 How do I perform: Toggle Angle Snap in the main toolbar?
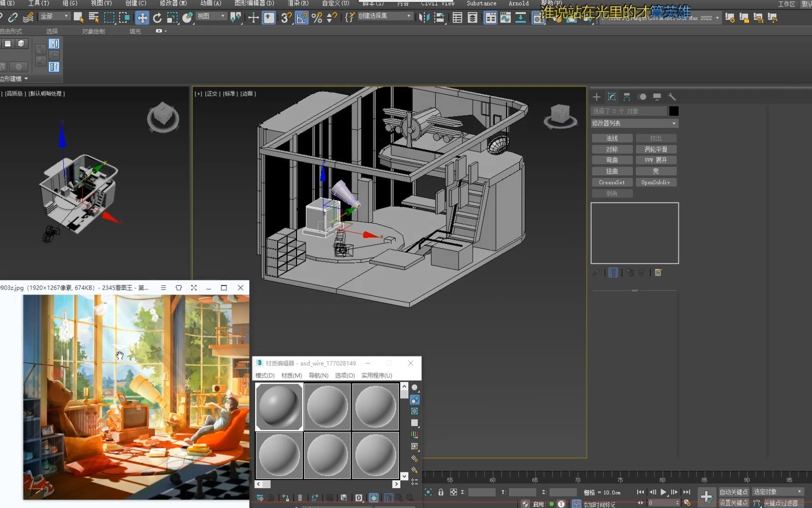pyautogui.click(x=302, y=18)
